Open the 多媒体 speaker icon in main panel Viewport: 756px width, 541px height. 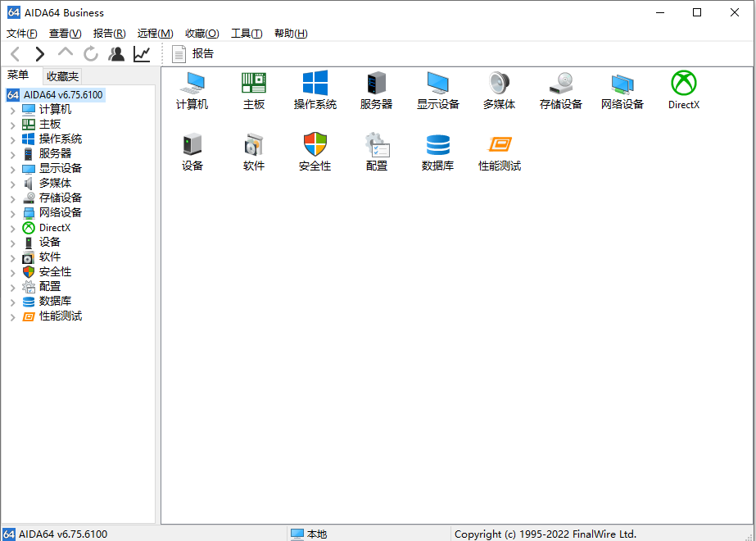pos(500,84)
